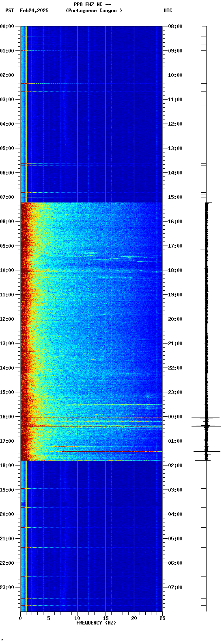Click the '0' frequency axis tick label
Viewport: 224px width, 644px height.
(x=20, y=618)
